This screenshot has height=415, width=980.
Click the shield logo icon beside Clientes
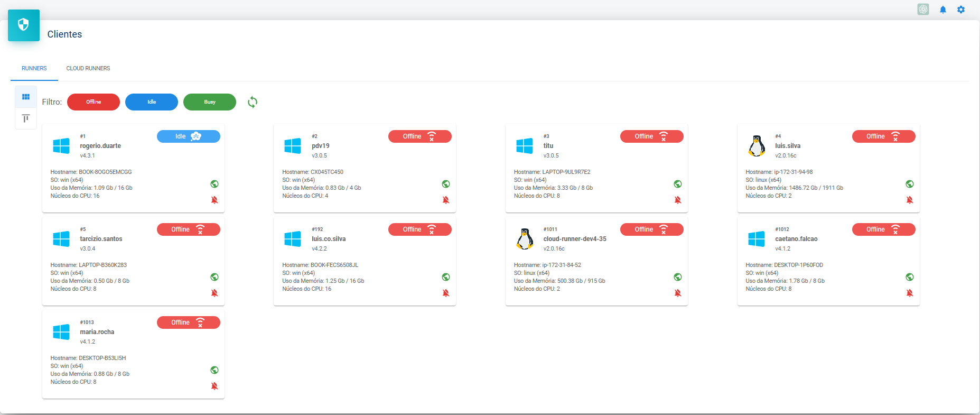tap(23, 25)
